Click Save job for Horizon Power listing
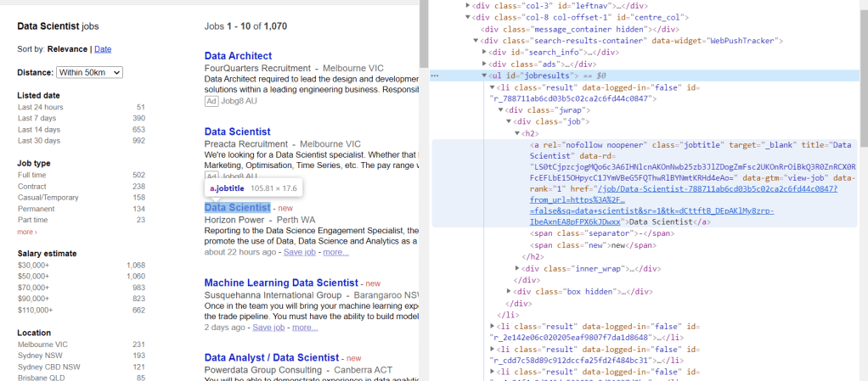Image resolution: width=868 pixels, height=381 pixels. click(x=301, y=252)
